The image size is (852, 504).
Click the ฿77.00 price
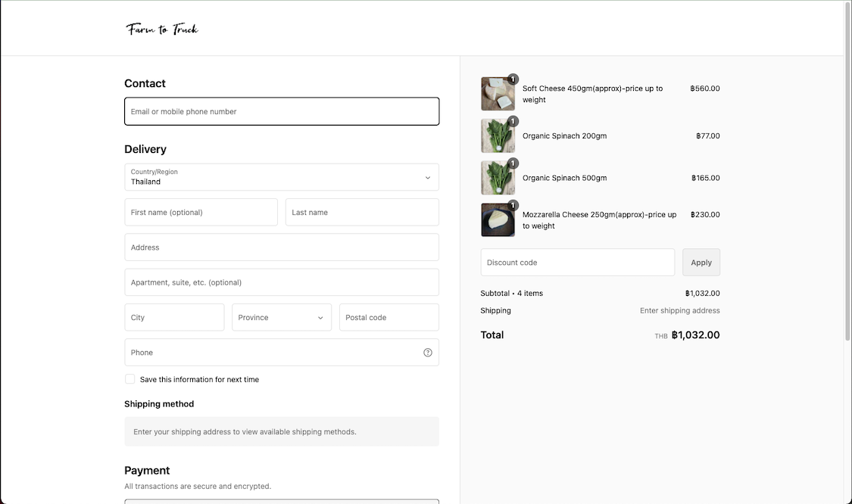[x=708, y=135]
